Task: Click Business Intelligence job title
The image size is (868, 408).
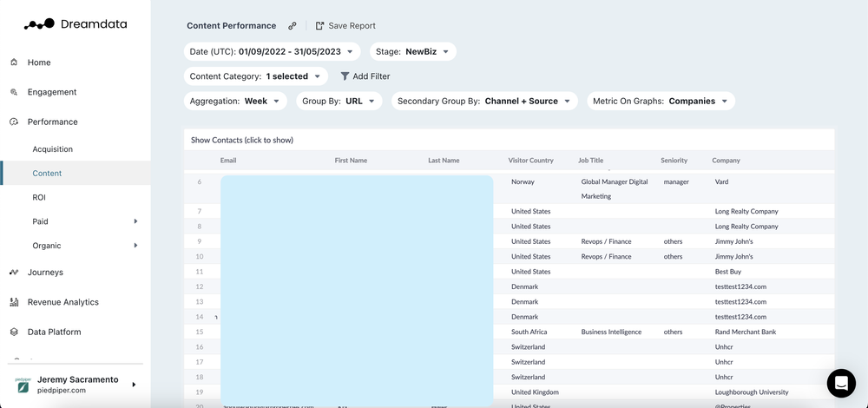Action: [x=611, y=332]
